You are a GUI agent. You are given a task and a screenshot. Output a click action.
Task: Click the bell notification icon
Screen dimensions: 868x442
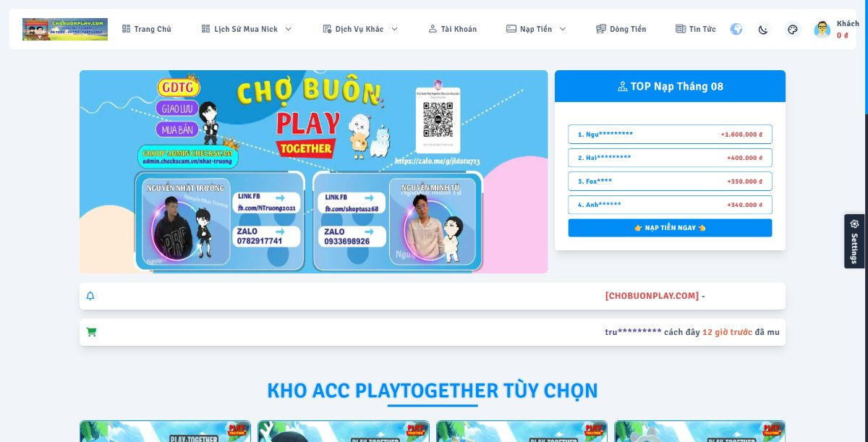(90, 296)
